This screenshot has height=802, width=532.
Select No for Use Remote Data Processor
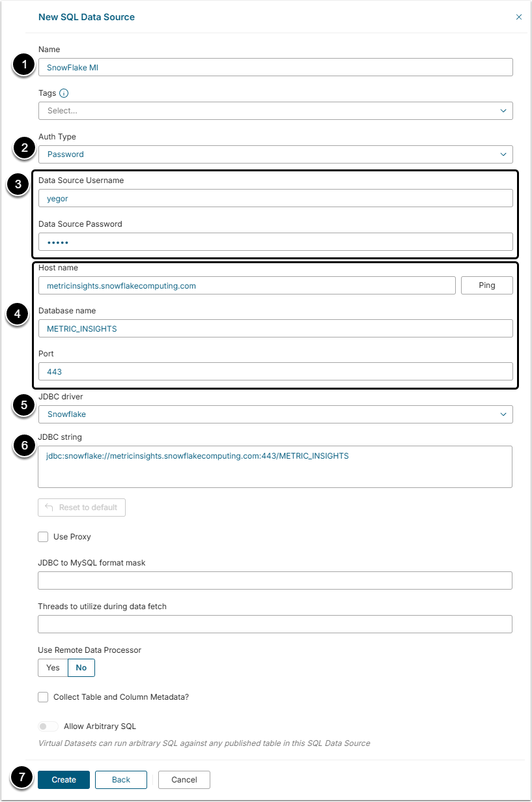point(81,668)
